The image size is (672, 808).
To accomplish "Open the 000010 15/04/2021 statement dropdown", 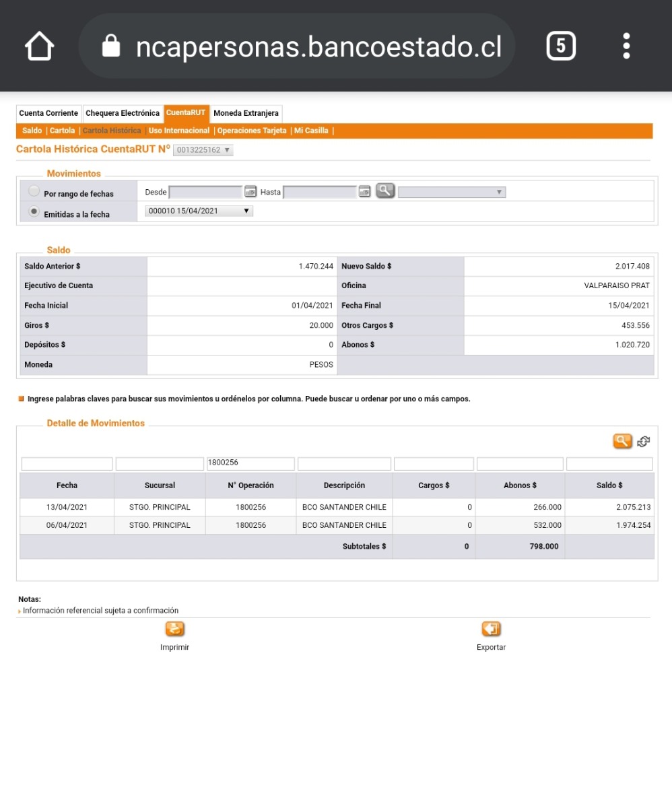I will coord(199,211).
